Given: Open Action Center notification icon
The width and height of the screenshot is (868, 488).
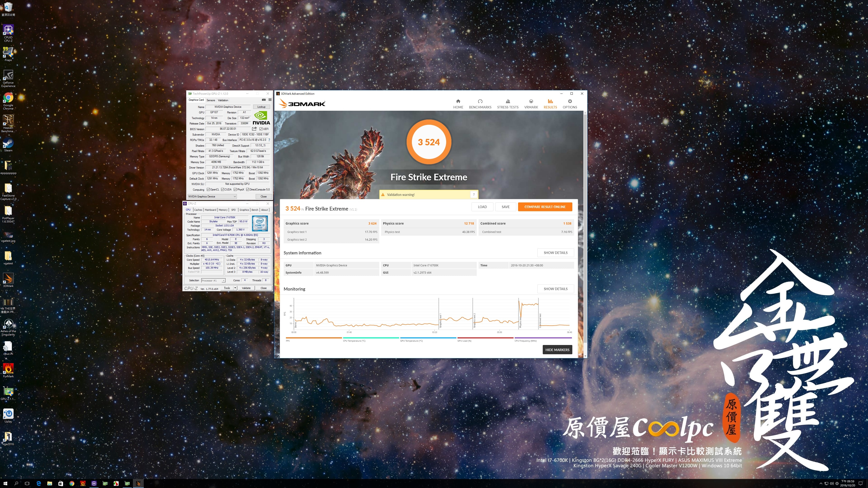Looking at the screenshot, I should click(x=860, y=483).
